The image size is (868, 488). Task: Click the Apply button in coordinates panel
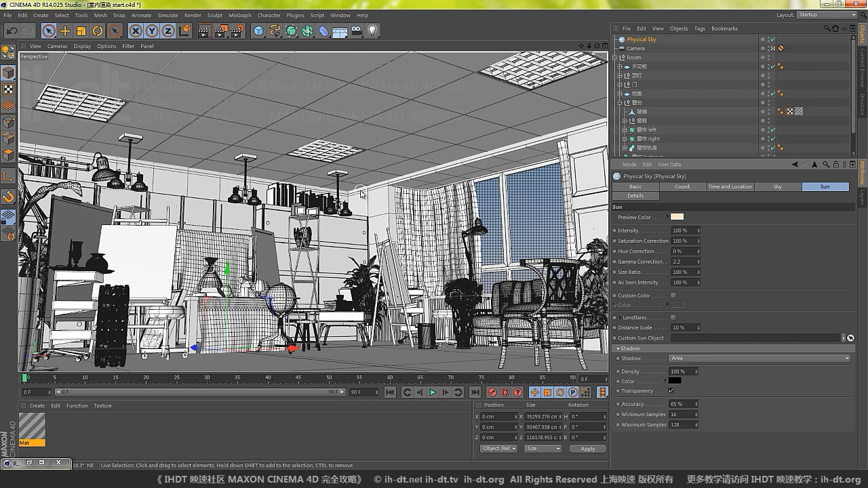(587, 449)
